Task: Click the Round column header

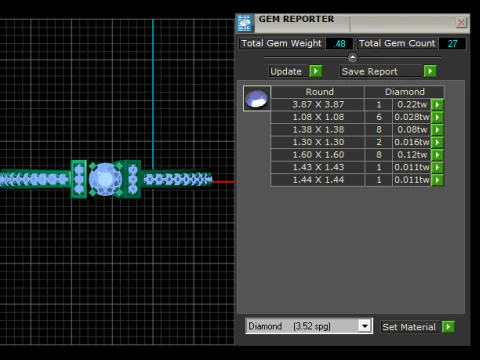Action: tap(318, 92)
